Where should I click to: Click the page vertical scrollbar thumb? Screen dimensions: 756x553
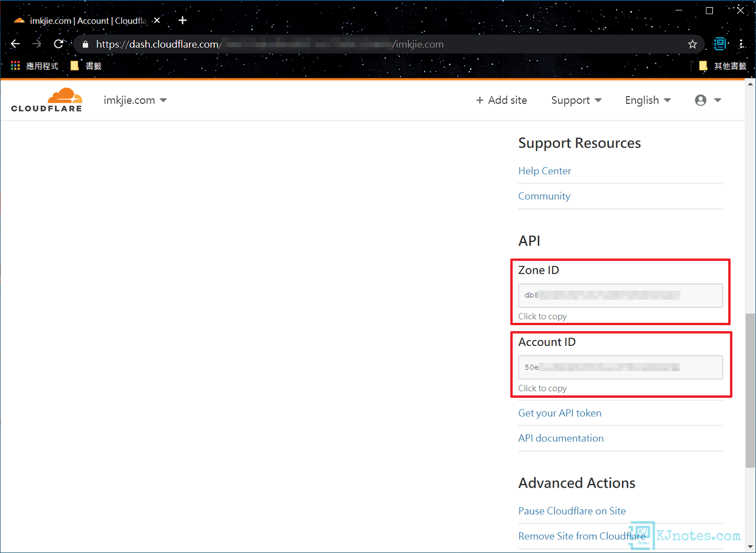click(750, 390)
